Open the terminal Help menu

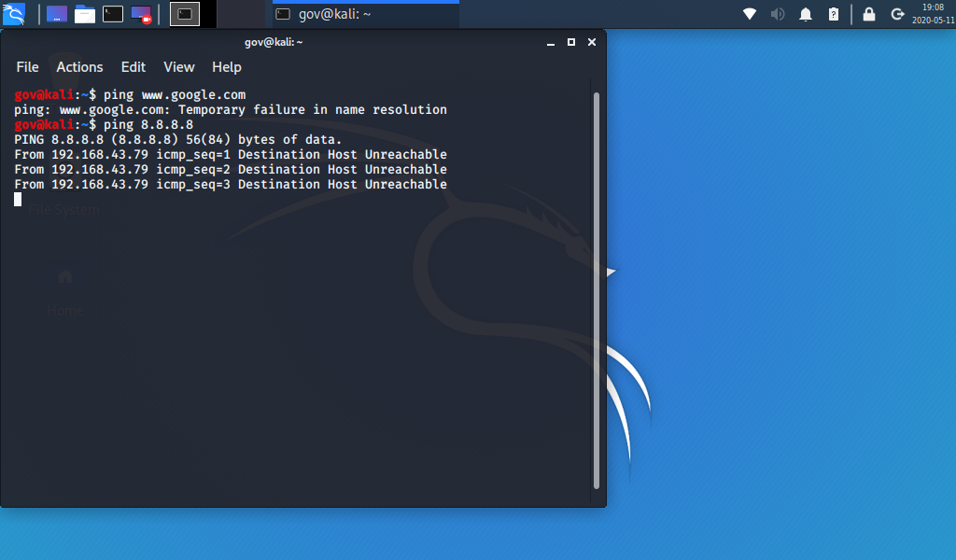227,67
